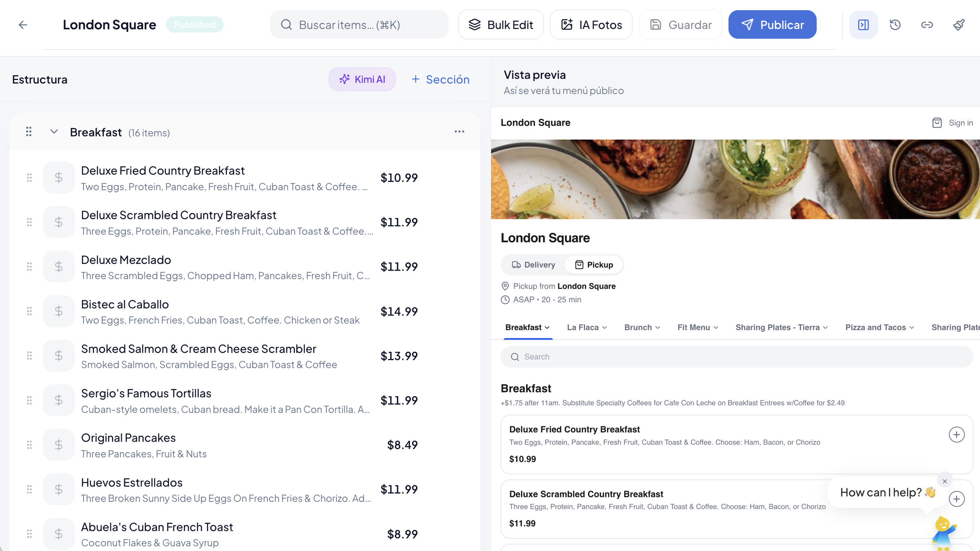Click price icon for Abuela's Cuban French Toast
This screenshot has height=551, width=980.
59,534
